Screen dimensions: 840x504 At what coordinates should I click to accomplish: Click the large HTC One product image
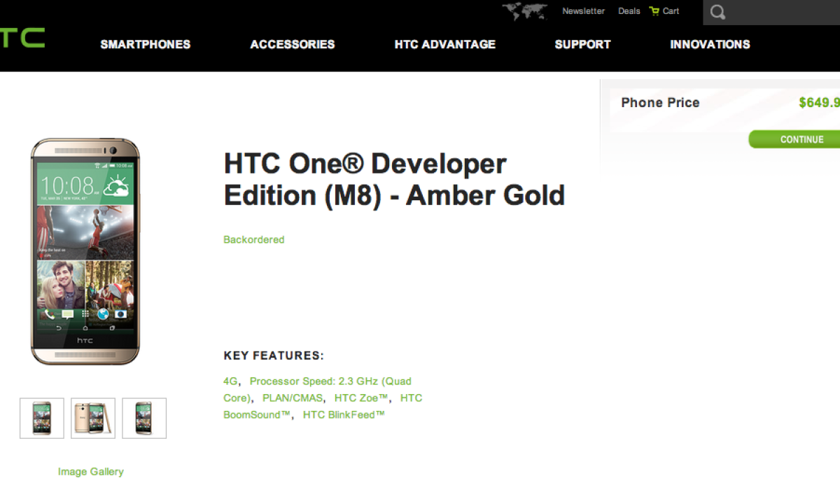[x=85, y=251]
